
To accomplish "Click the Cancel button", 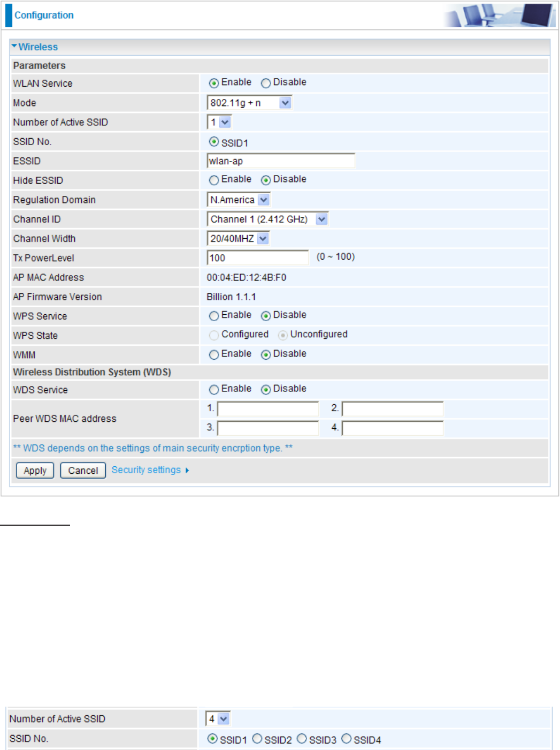I will pos(83,471).
